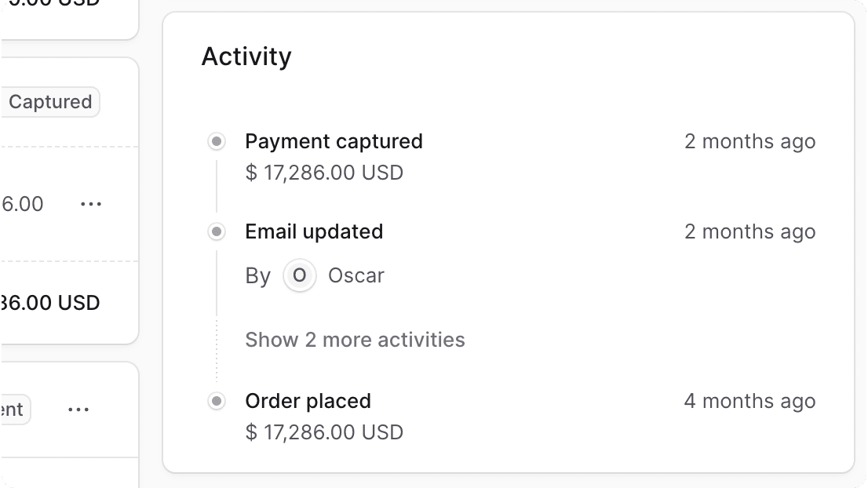This screenshot has width=868, height=488.
Task: Select the 'Payment captured' activity entry
Action: 334,141
